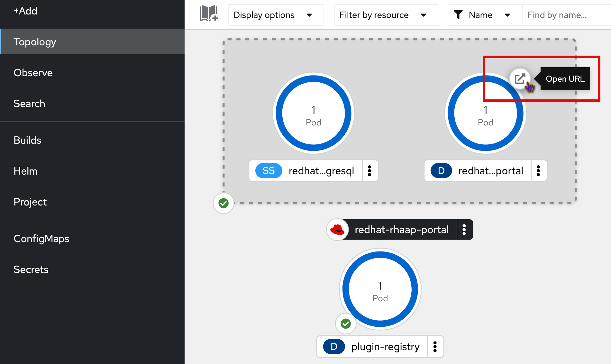
Task: Click the Open URL decorator on redhat-portal
Action: tap(520, 78)
